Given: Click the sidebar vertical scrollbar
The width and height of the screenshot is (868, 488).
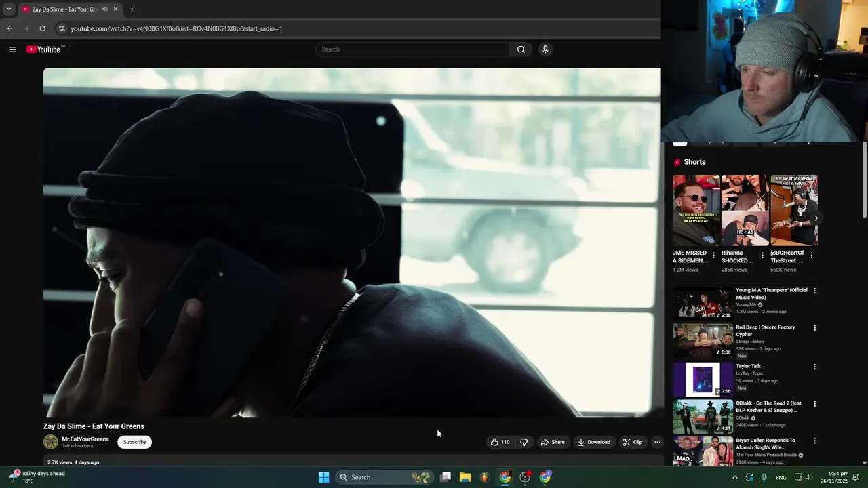Looking at the screenshot, I should tap(864, 180).
